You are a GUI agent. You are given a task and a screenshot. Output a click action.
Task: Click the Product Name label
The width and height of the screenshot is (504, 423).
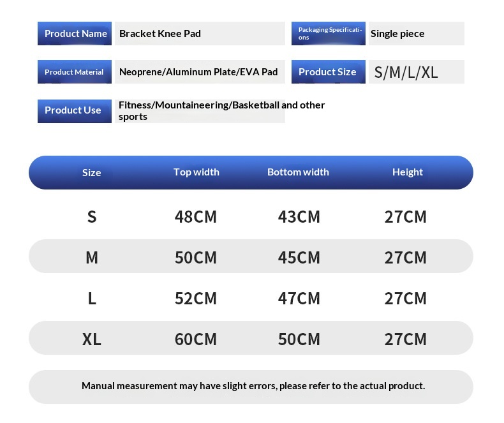pyautogui.click(x=75, y=33)
